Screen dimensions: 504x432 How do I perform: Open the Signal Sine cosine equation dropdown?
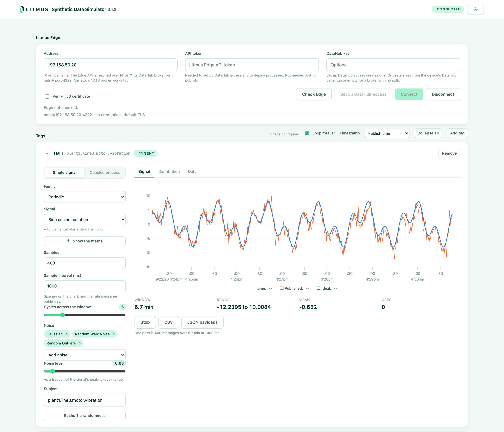click(x=85, y=219)
